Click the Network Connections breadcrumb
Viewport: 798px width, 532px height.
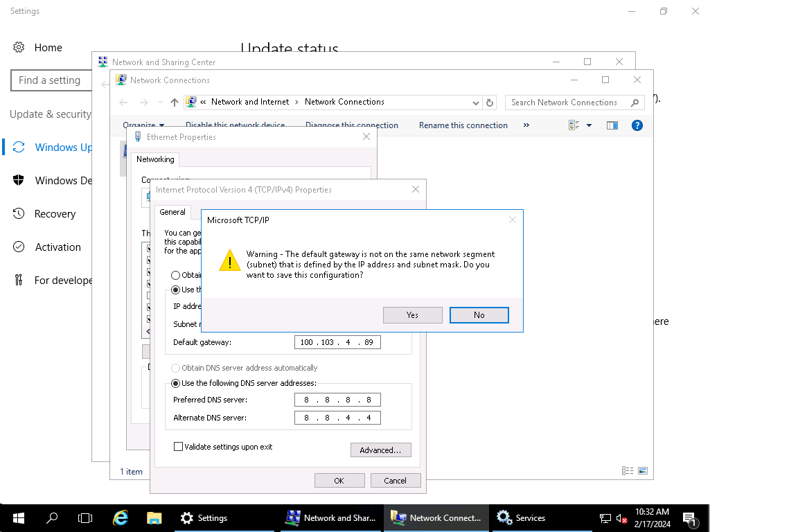pos(344,102)
